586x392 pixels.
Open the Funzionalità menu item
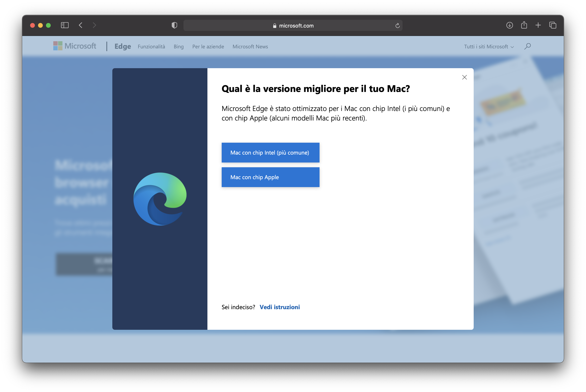[151, 47]
